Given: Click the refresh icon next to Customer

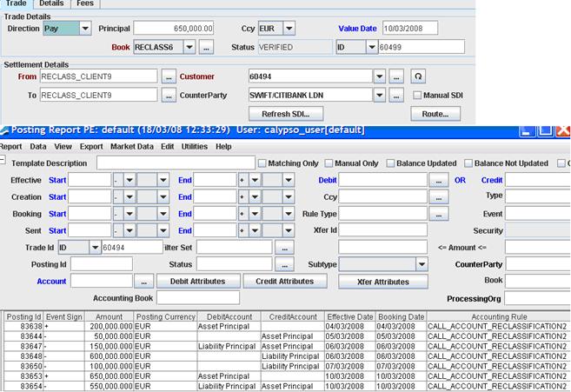Looking at the screenshot, I should click(x=418, y=76).
